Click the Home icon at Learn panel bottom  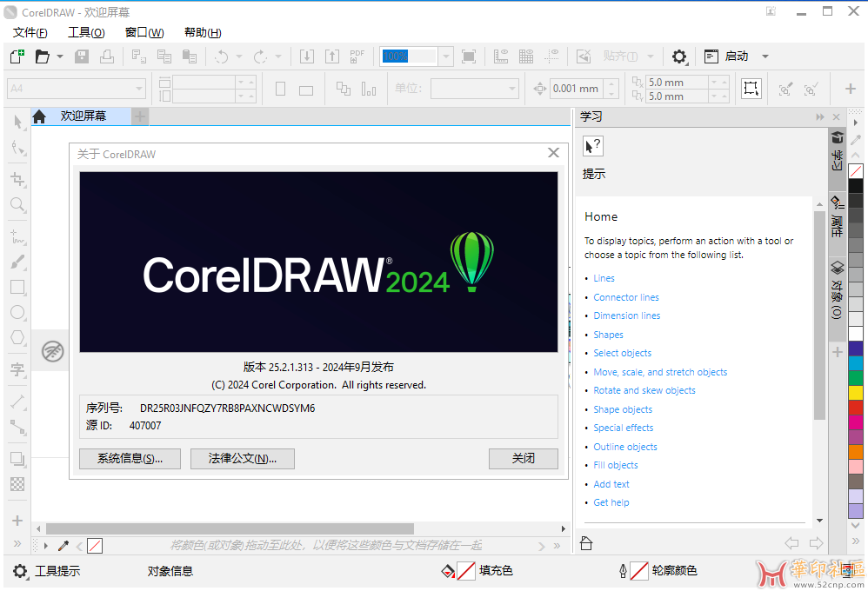586,543
